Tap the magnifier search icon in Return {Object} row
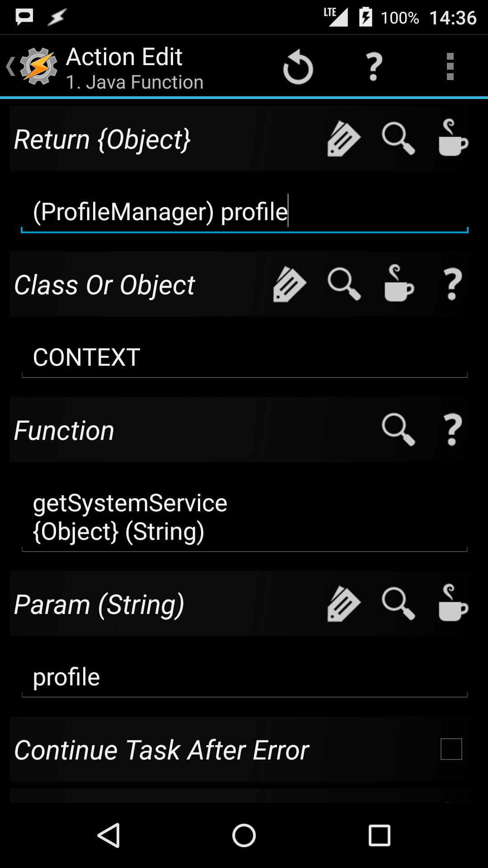488x868 pixels. pyautogui.click(x=398, y=139)
